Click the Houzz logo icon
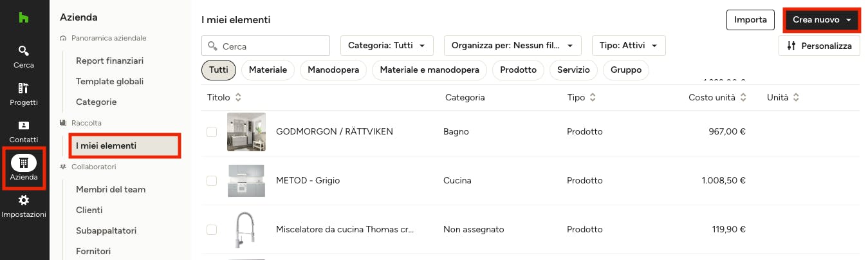Screen dimensions: 868x260 click(x=24, y=18)
